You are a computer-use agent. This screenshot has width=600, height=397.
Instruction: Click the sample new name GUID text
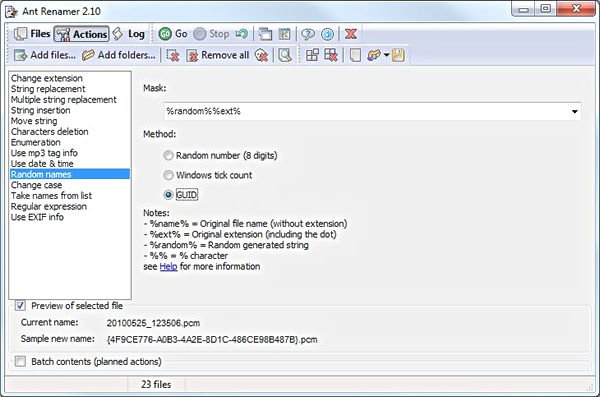tap(212, 340)
